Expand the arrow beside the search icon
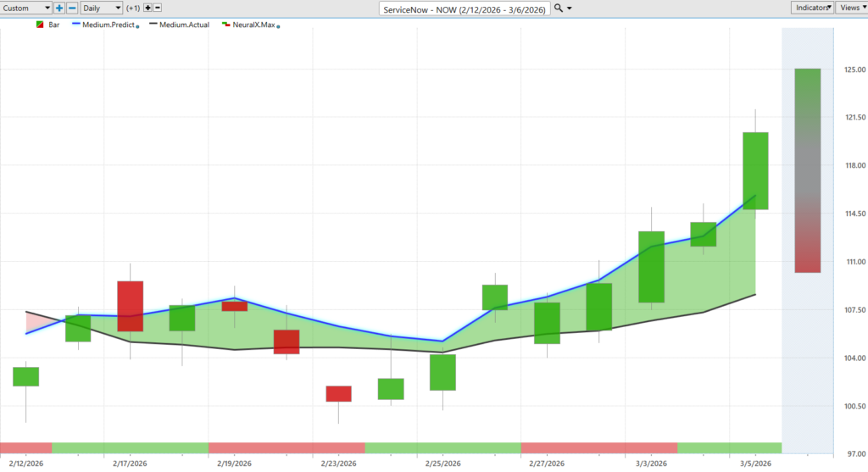 pos(569,8)
